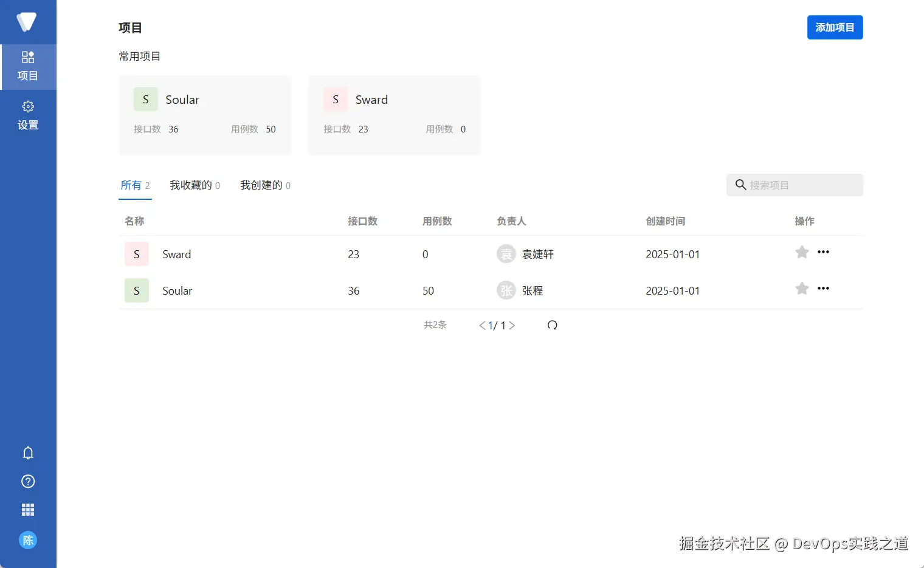Open the Soular frequent project card

(205, 115)
